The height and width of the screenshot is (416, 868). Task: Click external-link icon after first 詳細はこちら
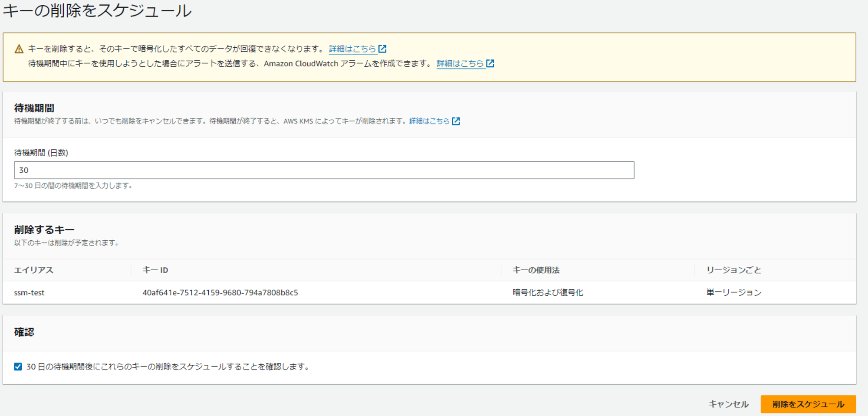click(382, 49)
